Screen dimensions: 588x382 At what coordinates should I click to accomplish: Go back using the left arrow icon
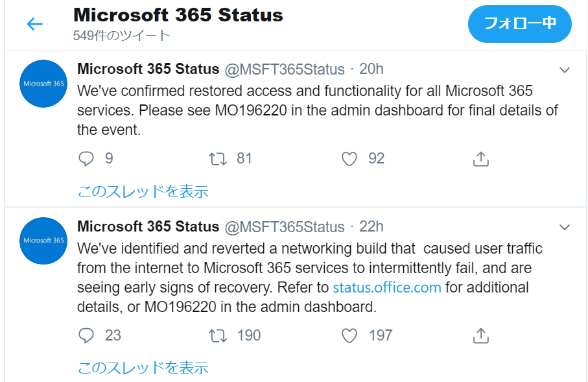tap(35, 24)
